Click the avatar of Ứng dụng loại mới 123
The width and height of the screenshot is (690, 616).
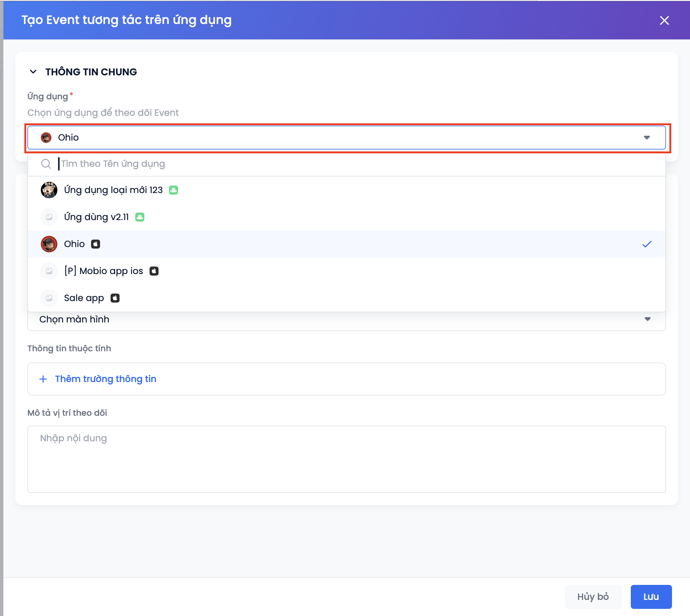[49, 190]
